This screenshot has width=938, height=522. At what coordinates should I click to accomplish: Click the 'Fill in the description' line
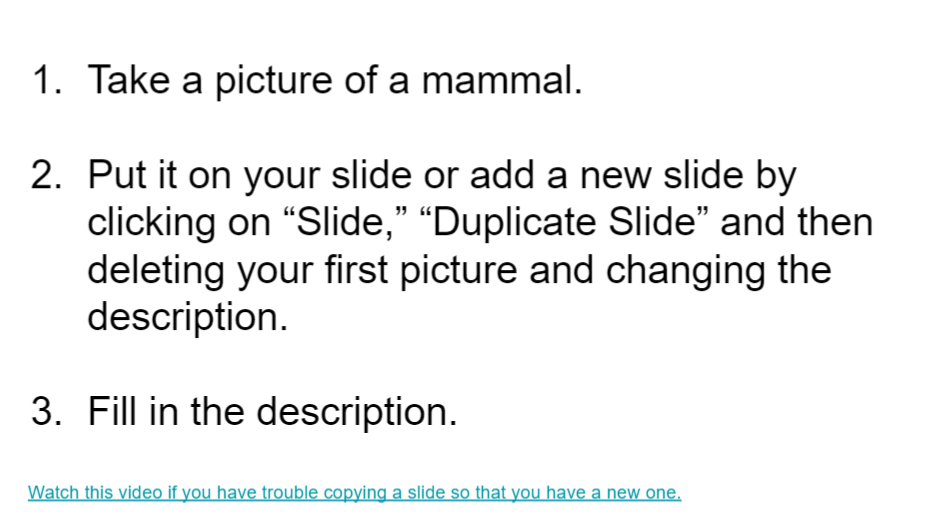[272, 412]
